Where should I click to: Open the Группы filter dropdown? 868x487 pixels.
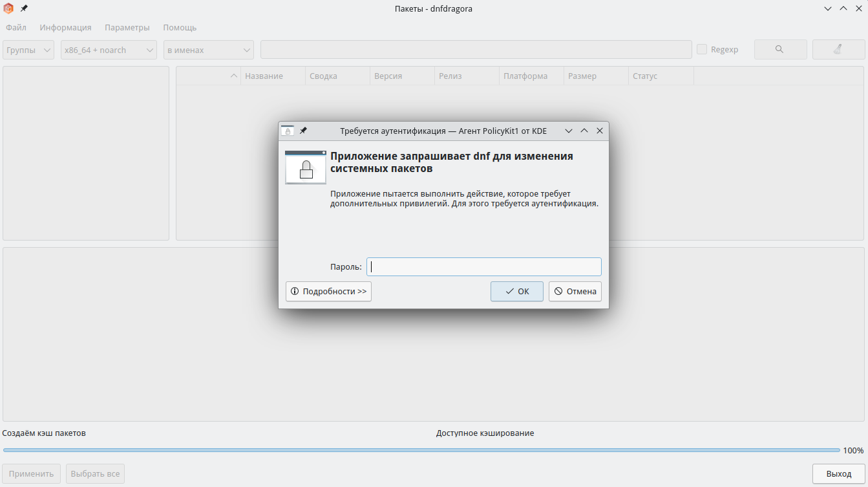click(28, 50)
